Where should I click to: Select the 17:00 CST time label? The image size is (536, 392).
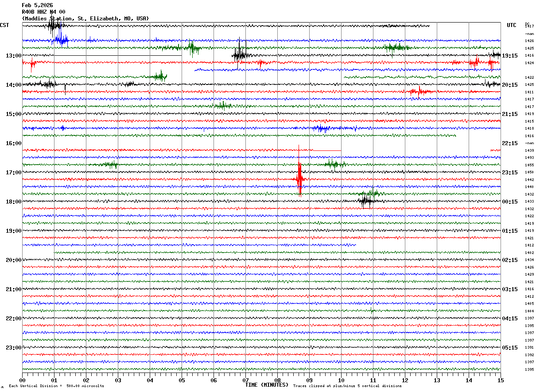(x=13, y=173)
